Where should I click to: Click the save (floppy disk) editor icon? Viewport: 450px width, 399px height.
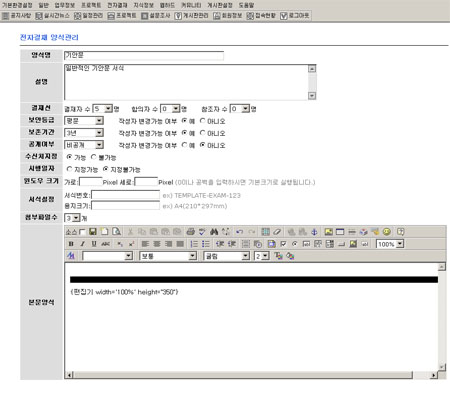click(x=93, y=232)
